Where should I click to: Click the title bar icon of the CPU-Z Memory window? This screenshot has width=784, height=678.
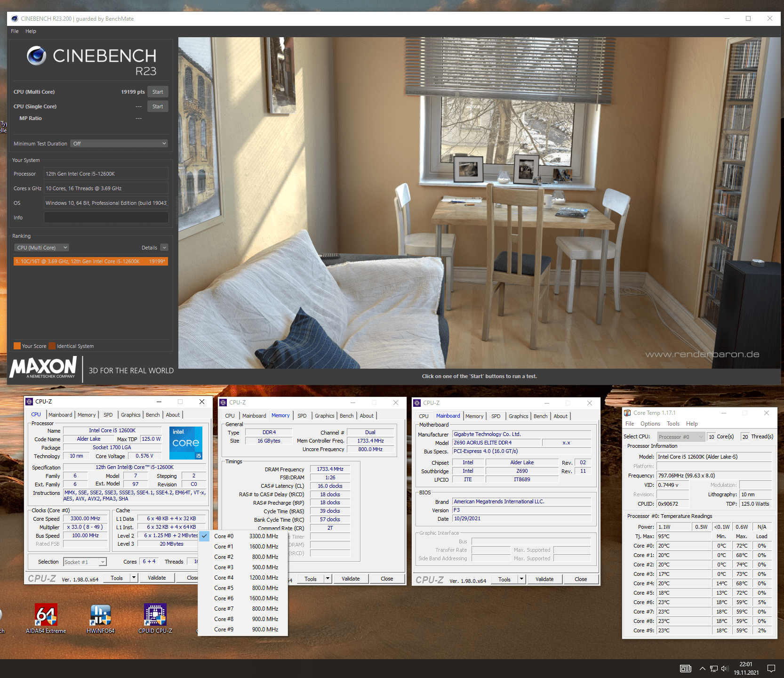[223, 403]
